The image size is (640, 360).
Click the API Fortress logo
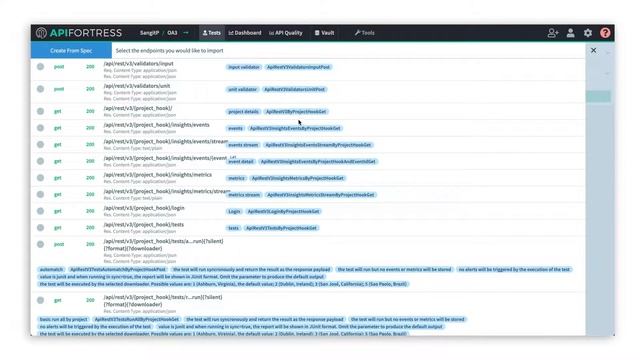(x=78, y=33)
